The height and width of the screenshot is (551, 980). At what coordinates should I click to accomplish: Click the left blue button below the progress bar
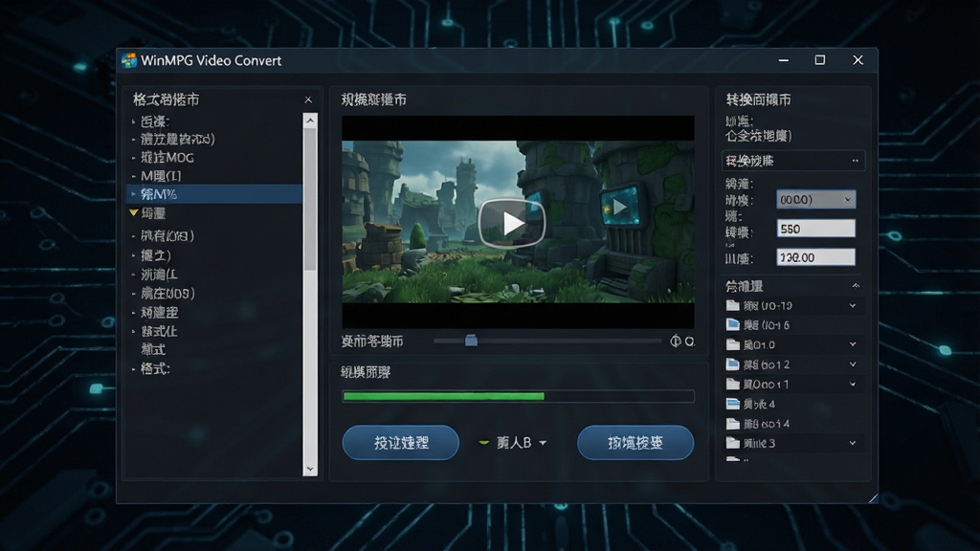coord(401,443)
